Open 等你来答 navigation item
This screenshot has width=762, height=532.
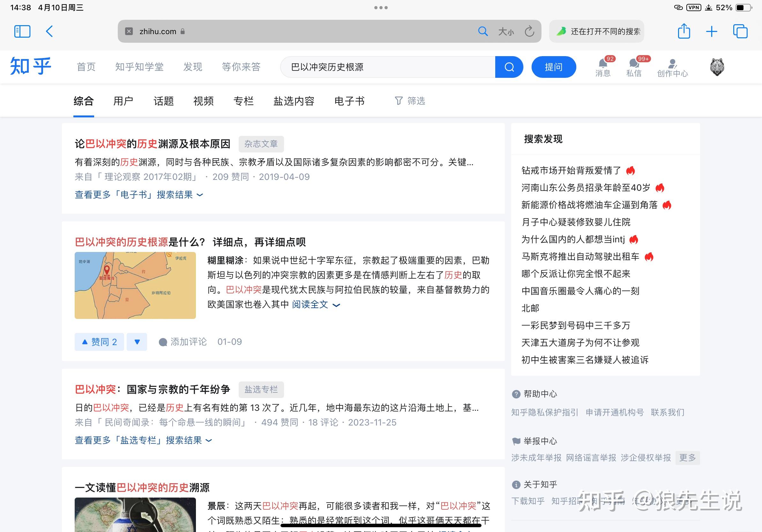coord(241,67)
